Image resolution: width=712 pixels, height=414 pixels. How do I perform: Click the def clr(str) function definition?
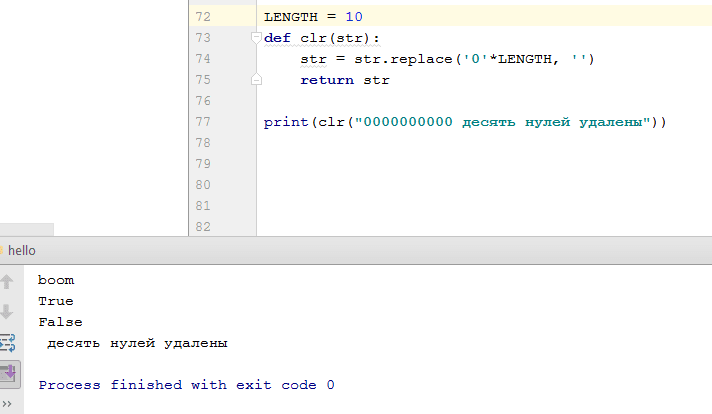(x=322, y=38)
